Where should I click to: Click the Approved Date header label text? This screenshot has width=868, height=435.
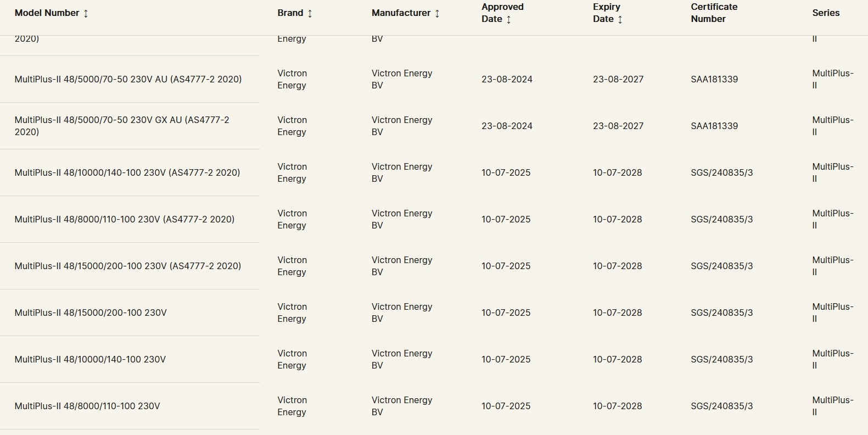pos(502,13)
